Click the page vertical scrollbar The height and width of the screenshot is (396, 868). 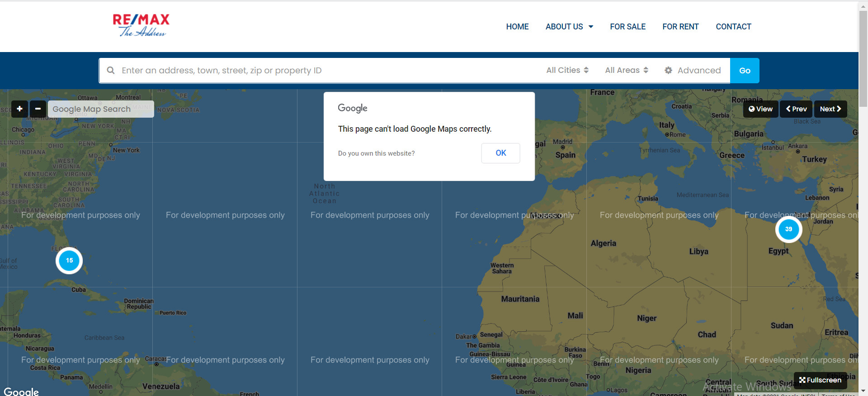(863, 58)
